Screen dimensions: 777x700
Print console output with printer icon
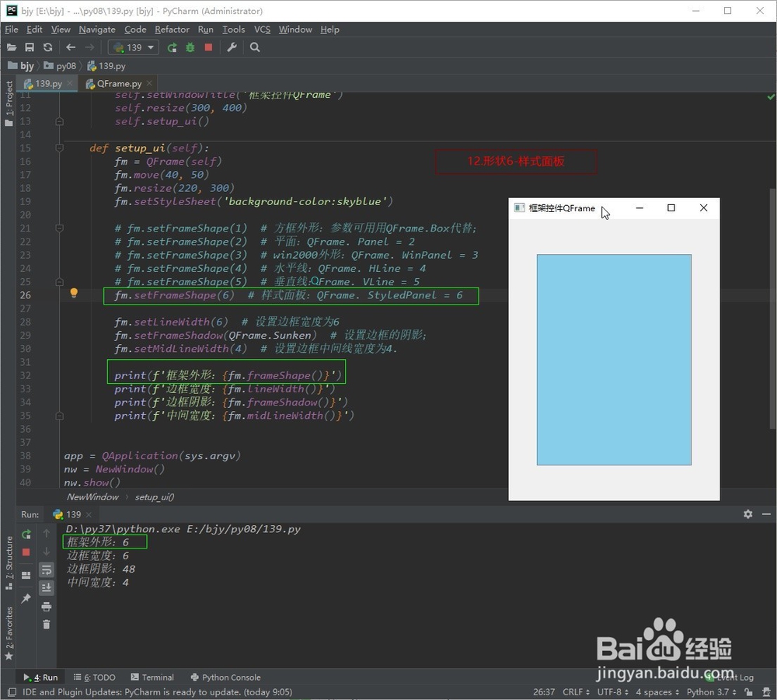click(46, 606)
